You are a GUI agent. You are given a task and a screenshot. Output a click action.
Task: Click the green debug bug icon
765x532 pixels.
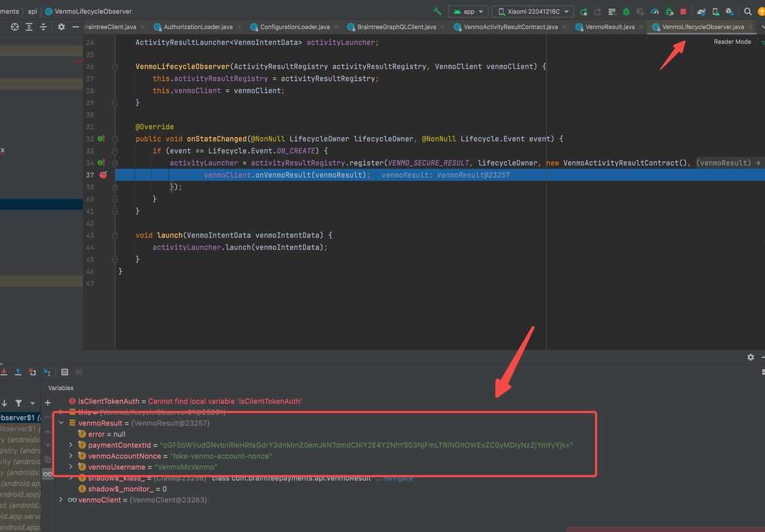click(626, 11)
